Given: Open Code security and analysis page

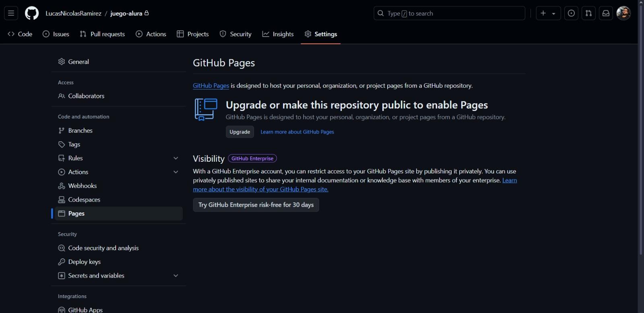Looking at the screenshot, I should click(119, 248).
